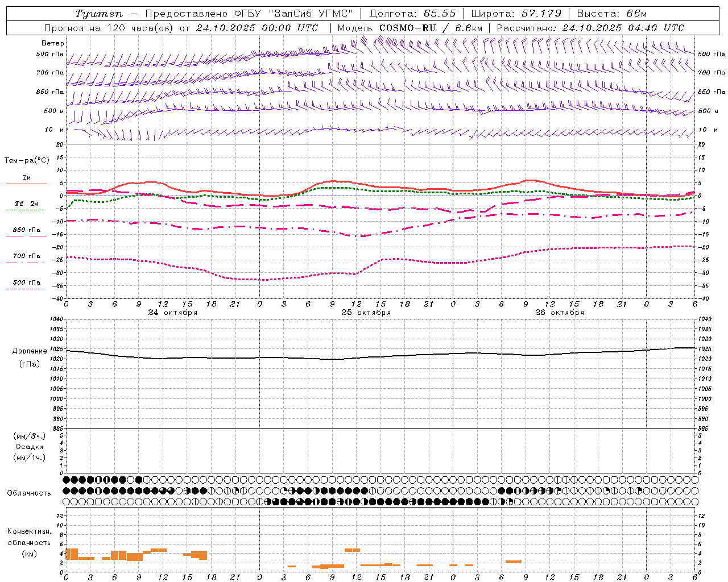Click '700 гПа' label left of wind panel
Image resolution: width=728 pixels, height=582 pixels.
point(50,73)
